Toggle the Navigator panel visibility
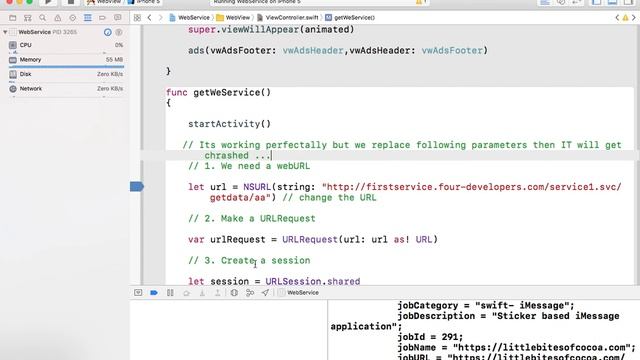 point(597,2)
